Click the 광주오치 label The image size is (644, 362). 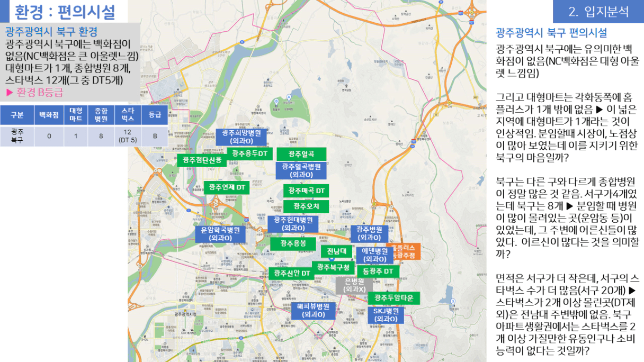click(x=306, y=206)
